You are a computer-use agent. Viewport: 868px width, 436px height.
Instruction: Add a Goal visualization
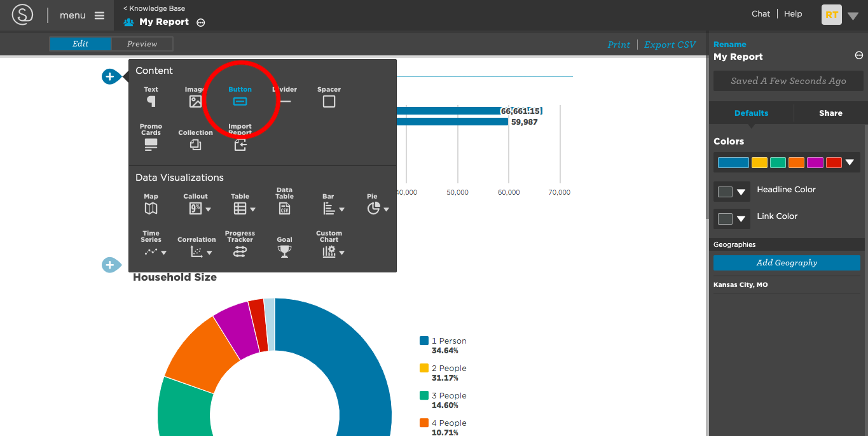pyautogui.click(x=284, y=248)
